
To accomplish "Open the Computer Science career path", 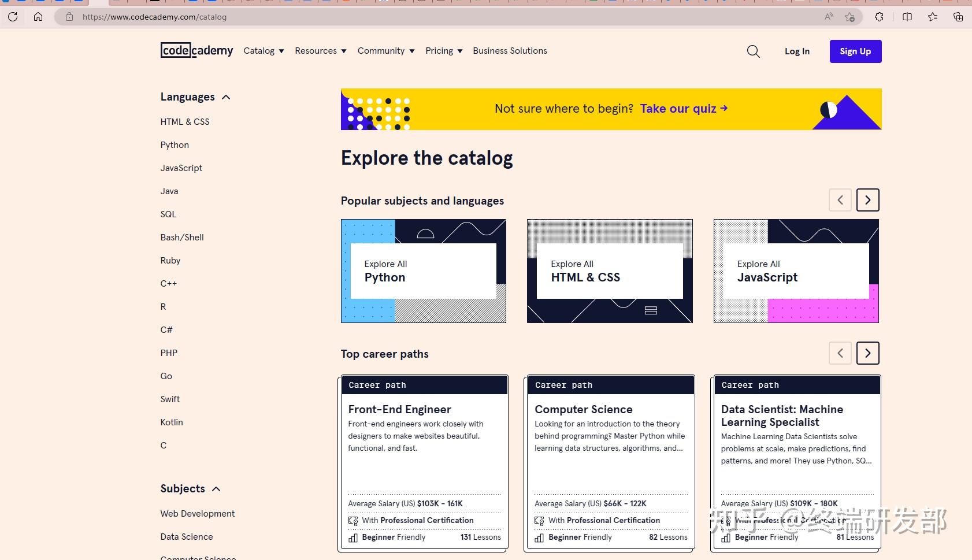I will point(610,463).
